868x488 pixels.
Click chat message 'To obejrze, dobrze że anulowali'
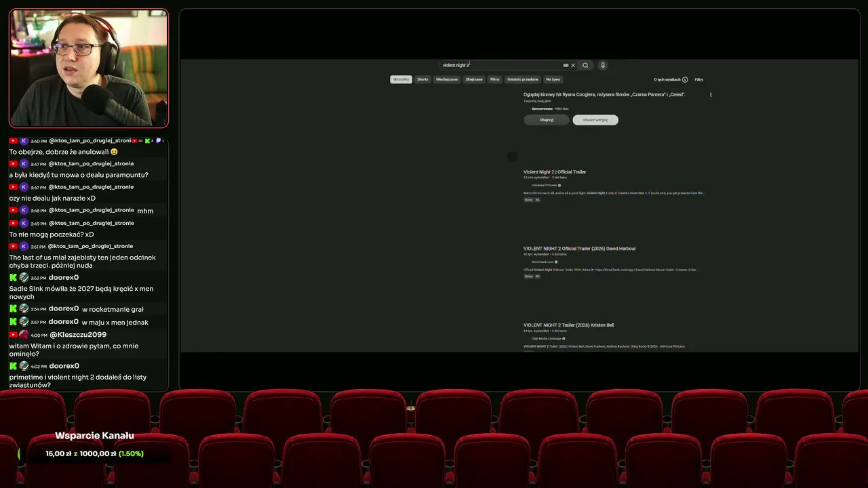point(64,152)
